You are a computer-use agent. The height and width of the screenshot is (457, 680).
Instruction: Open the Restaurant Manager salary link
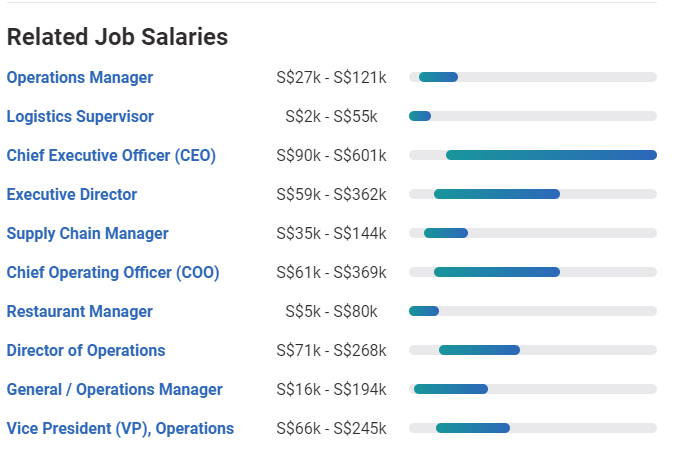tap(80, 311)
